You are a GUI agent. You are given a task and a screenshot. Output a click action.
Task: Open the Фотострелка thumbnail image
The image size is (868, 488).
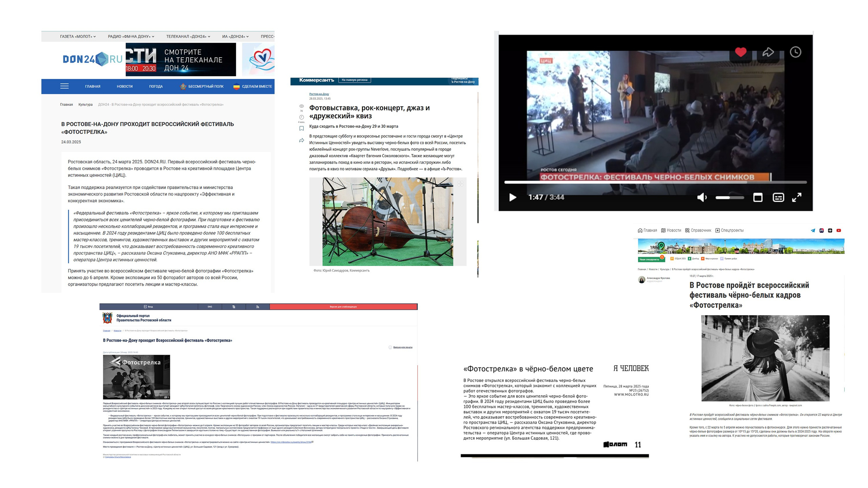click(x=136, y=377)
